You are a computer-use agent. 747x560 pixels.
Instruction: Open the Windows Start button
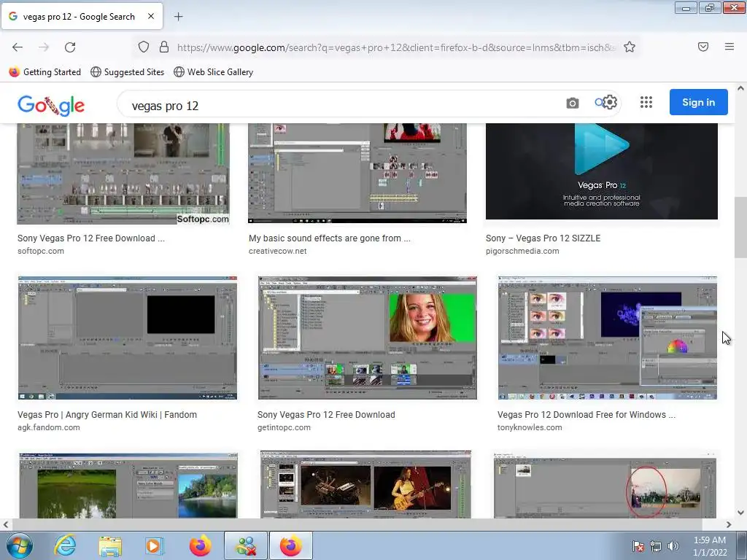pyautogui.click(x=20, y=545)
